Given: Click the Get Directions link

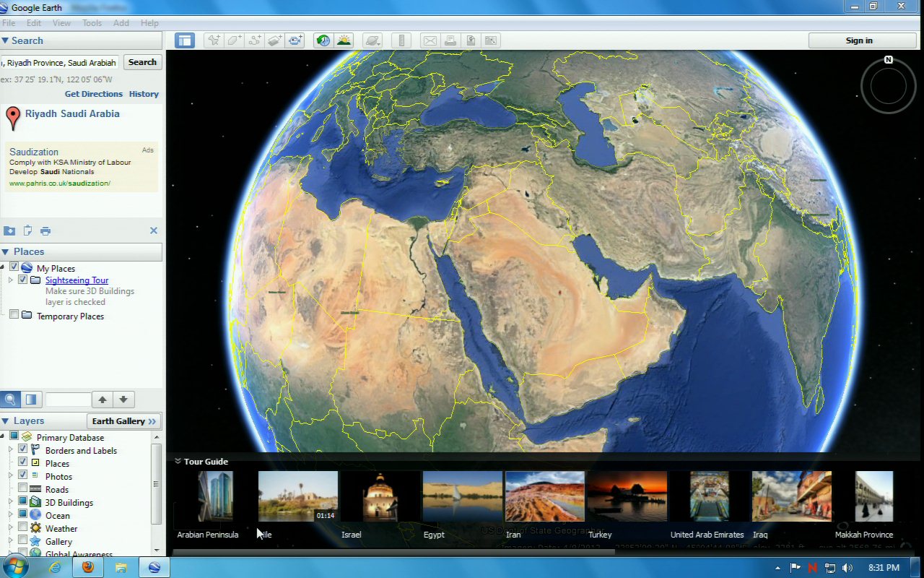Looking at the screenshot, I should (93, 94).
